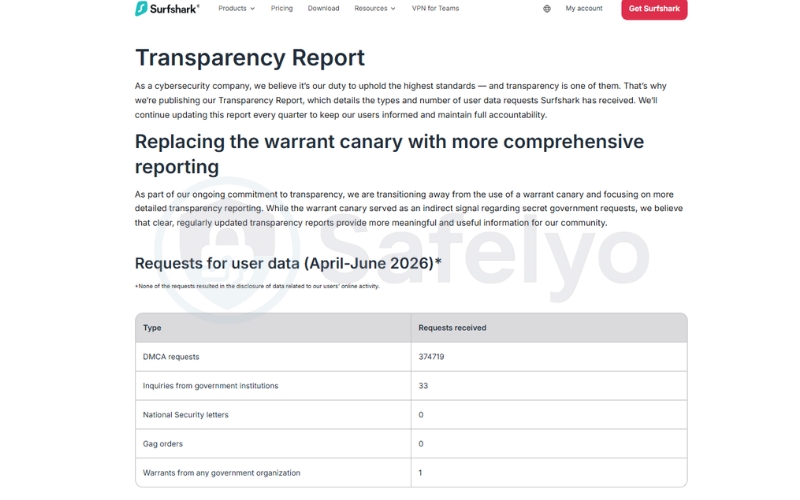Viewport: 800px width, 500px height.
Task: Click the Get Surfshark button
Action: [654, 9]
